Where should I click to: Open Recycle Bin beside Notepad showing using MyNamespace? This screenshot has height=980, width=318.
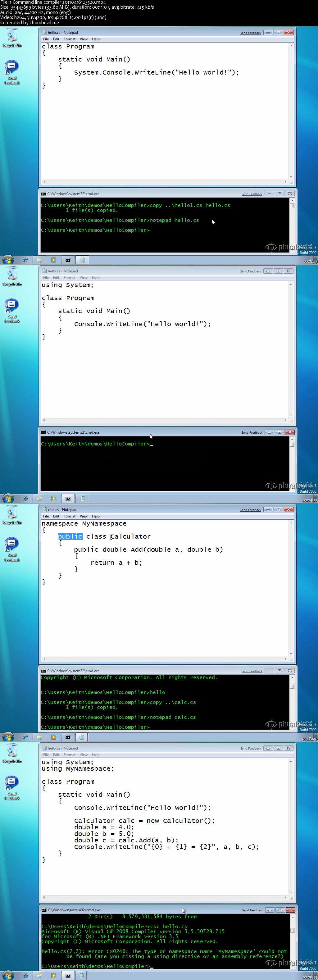[x=12, y=753]
